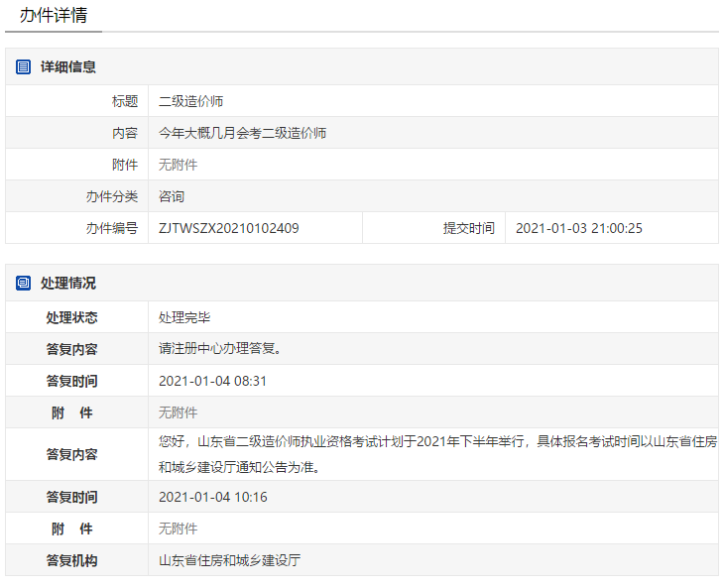
Task: Click the 提交时间 field label
Action: [468, 228]
